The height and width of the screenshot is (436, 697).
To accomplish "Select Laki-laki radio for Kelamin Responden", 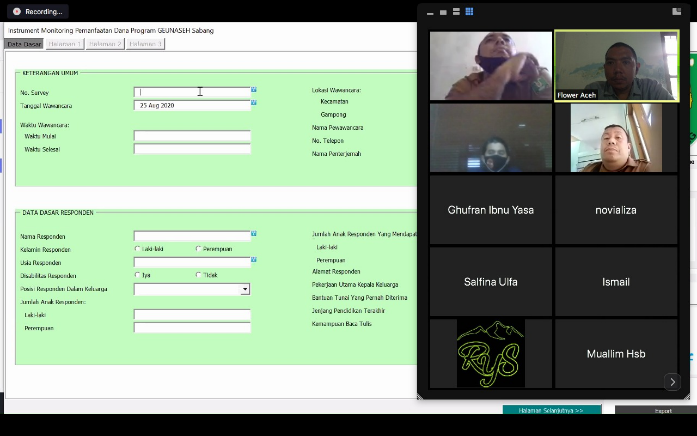I will click(x=138, y=249).
